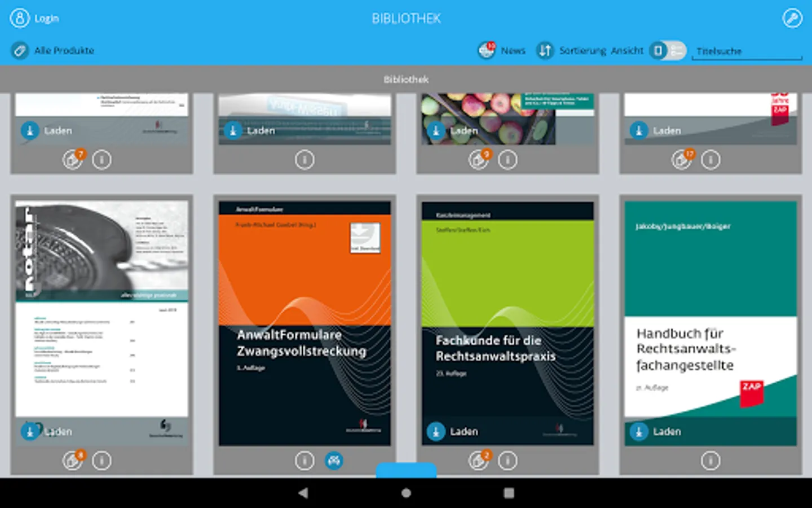This screenshot has width=812, height=508.
Task: Tap the blue pull-up handle
Action: (x=406, y=470)
